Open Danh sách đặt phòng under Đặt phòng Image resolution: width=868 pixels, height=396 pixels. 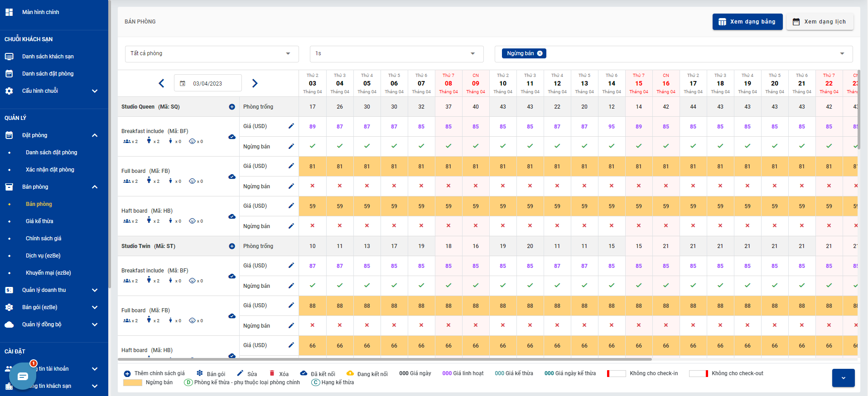coord(51,153)
